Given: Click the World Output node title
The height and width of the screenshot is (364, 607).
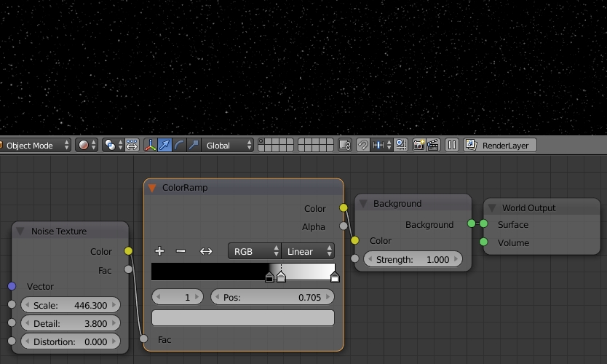Looking at the screenshot, I should (529, 208).
